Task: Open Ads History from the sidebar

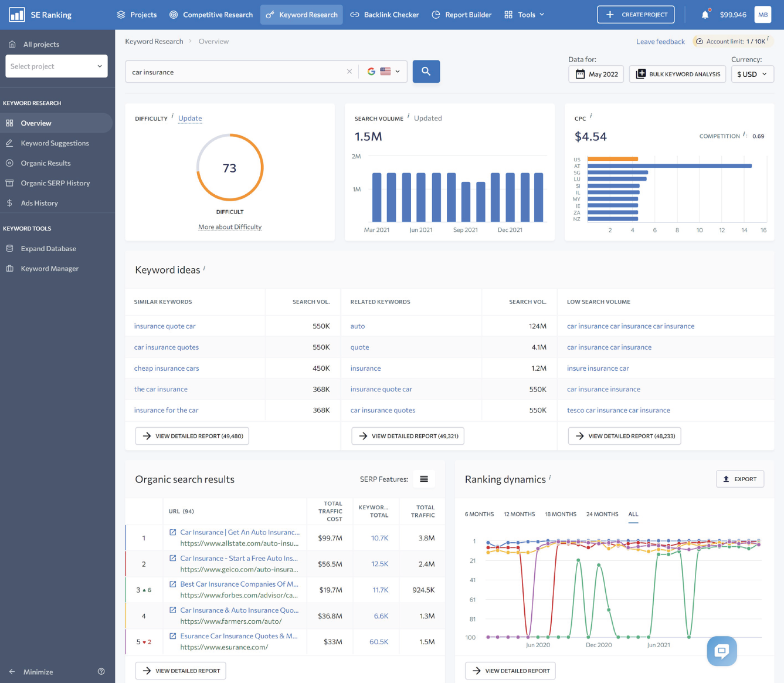Action: 39,203
